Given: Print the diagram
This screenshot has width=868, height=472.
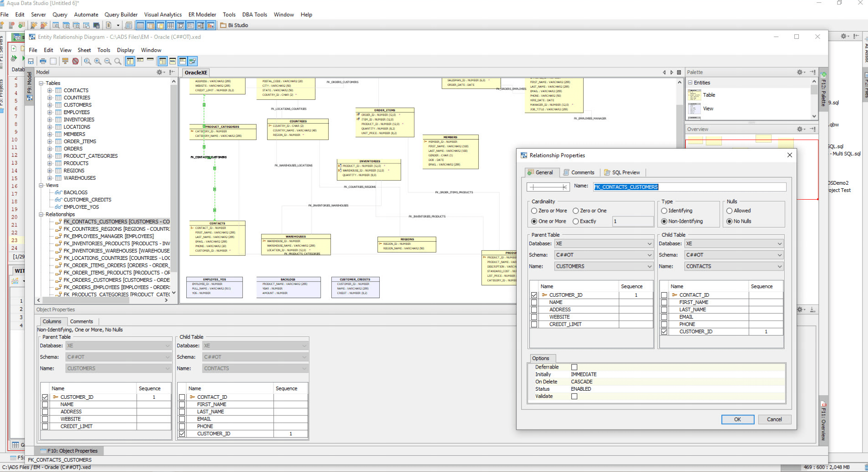Looking at the screenshot, I should point(43,61).
